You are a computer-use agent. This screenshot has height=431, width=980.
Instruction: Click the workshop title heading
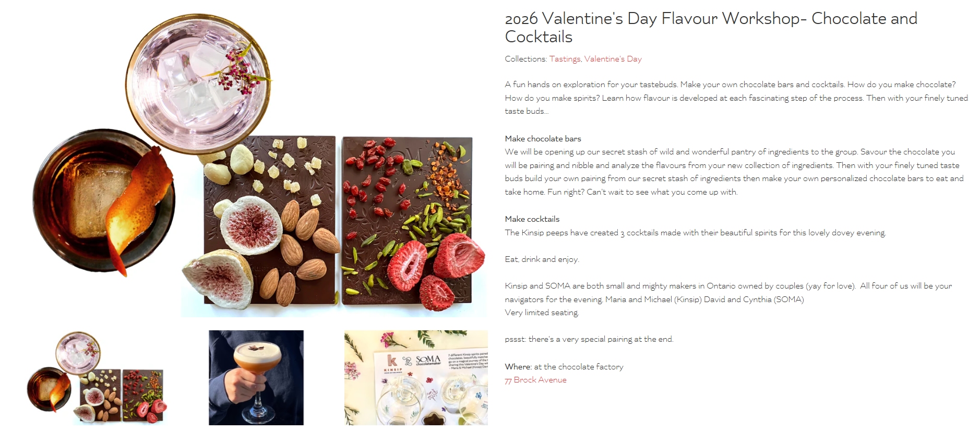[x=711, y=27]
